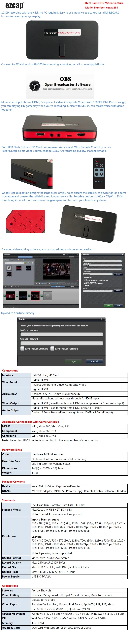Image resolution: width=130 pixels, height=644 pixels.
Task: Expand the Video media type dropdown
Action: (14, 263)
